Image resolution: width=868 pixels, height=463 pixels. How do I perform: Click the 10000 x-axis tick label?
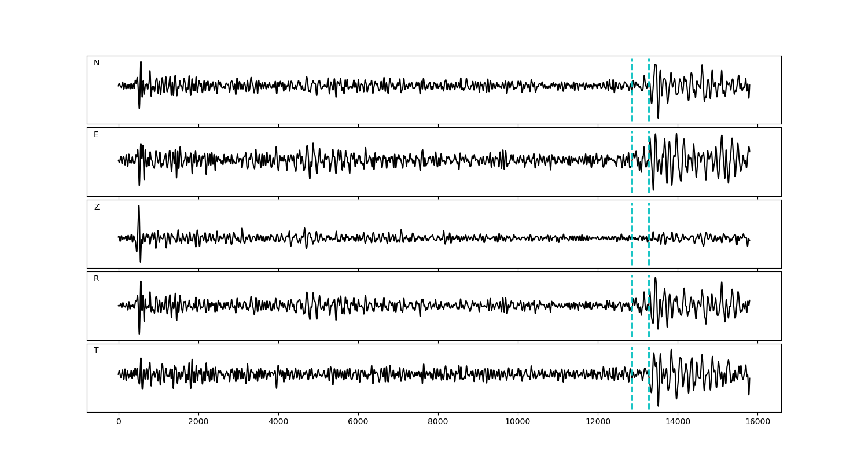pos(518,422)
